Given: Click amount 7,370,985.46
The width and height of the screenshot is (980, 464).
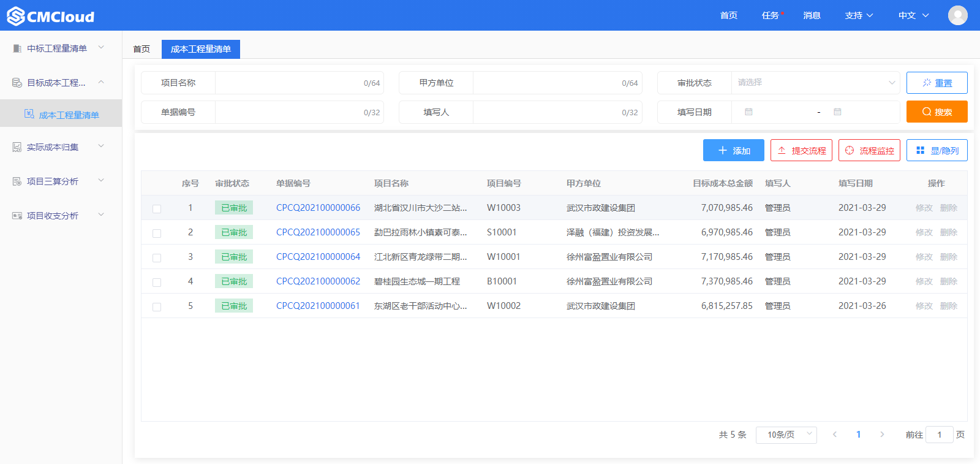Looking at the screenshot, I should [727, 281].
